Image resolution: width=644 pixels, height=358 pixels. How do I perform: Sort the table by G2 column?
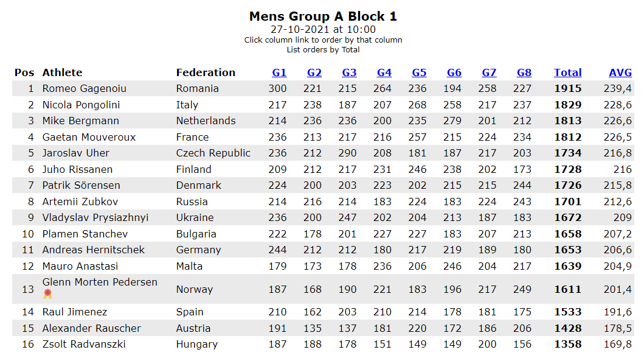[314, 72]
